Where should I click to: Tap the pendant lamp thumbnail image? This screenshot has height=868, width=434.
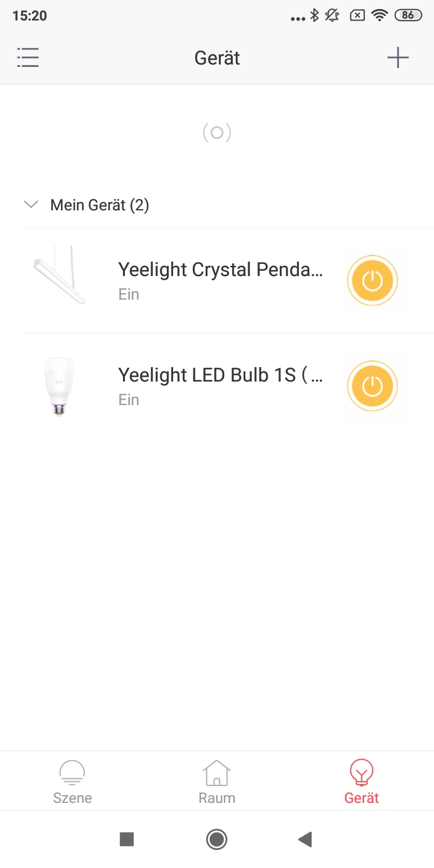pyautogui.click(x=60, y=274)
